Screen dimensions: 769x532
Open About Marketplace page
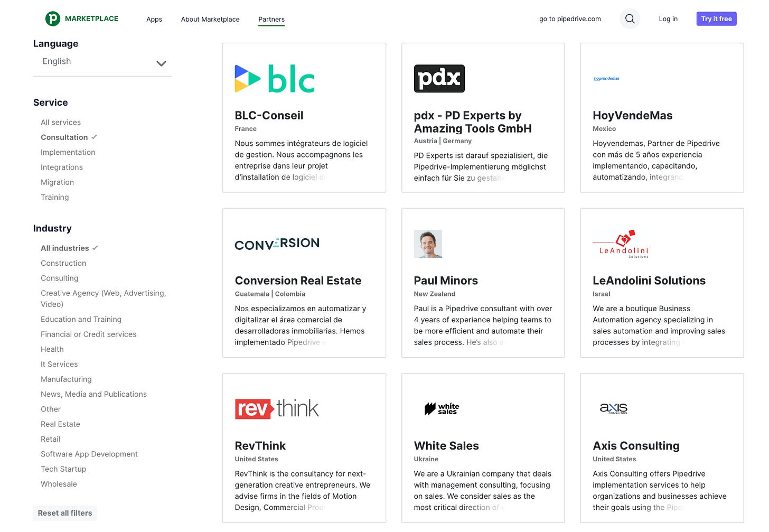point(210,19)
